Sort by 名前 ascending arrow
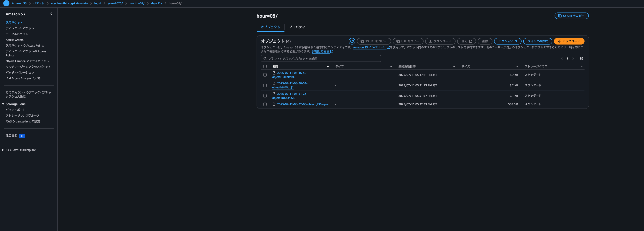 pos(328,66)
